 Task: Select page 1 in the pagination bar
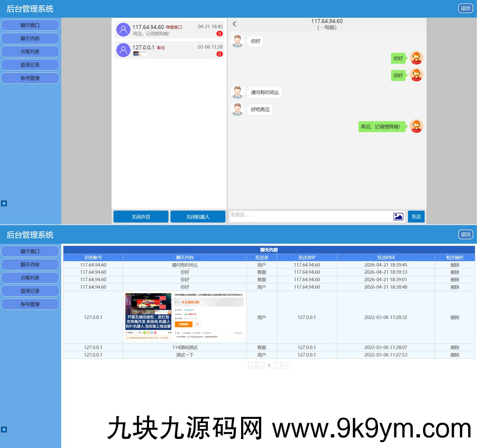point(269,366)
